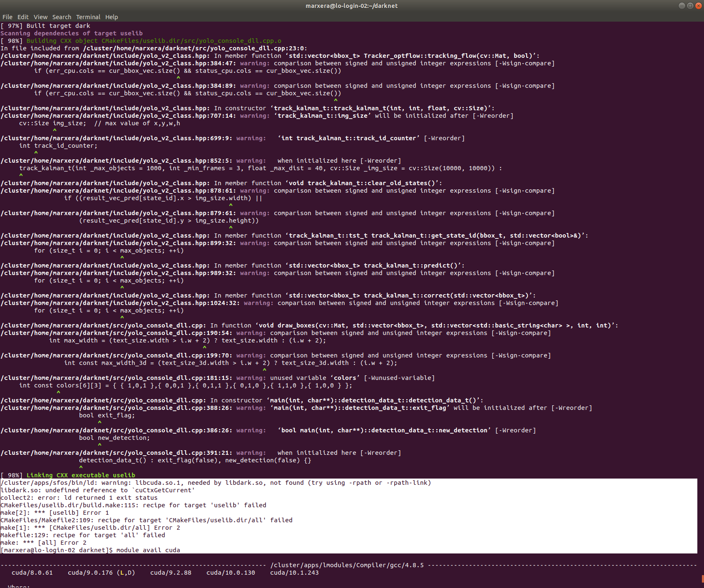Click the 'bool new_detection;' code line
The height and width of the screenshot is (588, 704).
pos(114,438)
